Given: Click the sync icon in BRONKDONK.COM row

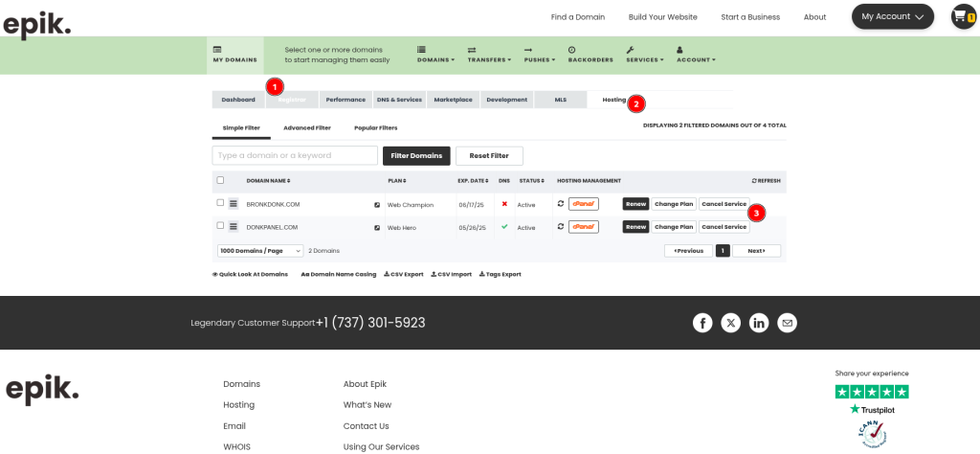Looking at the screenshot, I should point(561,203).
